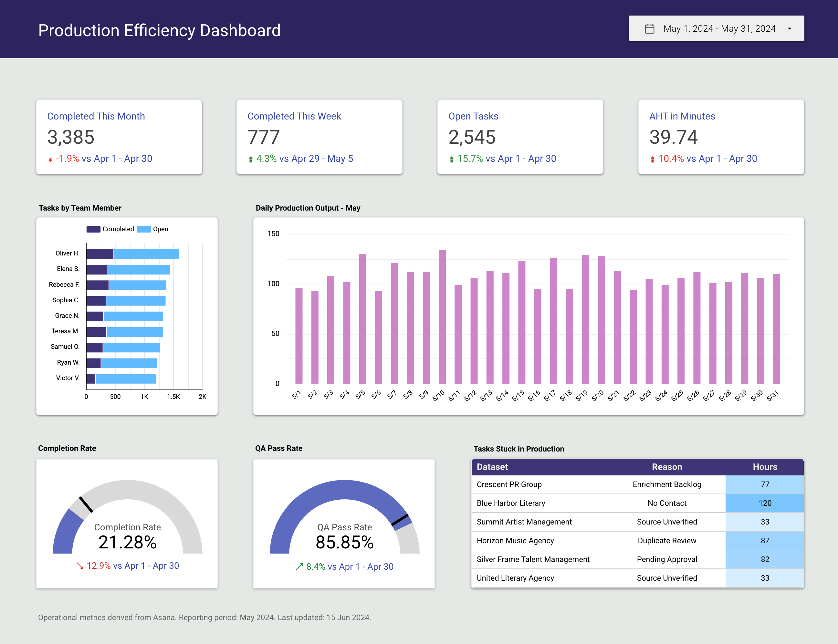Viewport: 838px width, 644px height.
Task: Click Samuel O. bar in team chart
Action: [123, 347]
